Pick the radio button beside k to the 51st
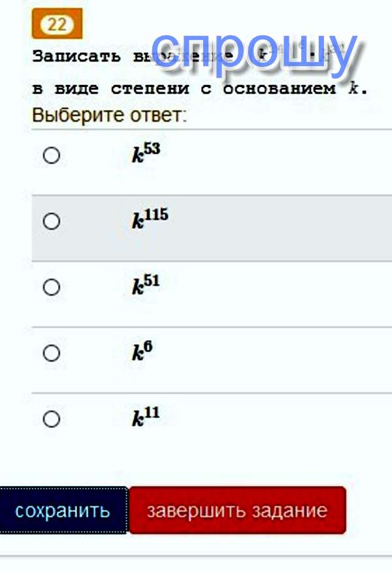The image size is (392, 573). coord(52,287)
